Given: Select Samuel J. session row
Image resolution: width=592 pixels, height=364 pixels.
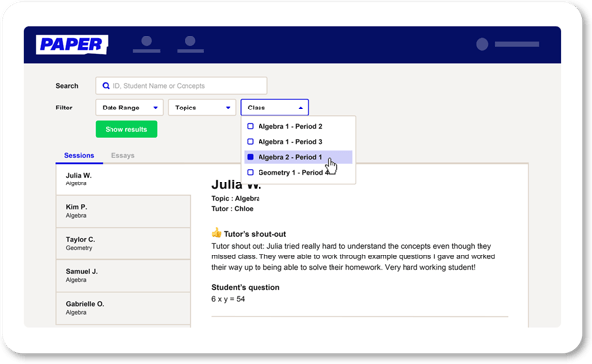Looking at the screenshot, I should click(x=123, y=275).
